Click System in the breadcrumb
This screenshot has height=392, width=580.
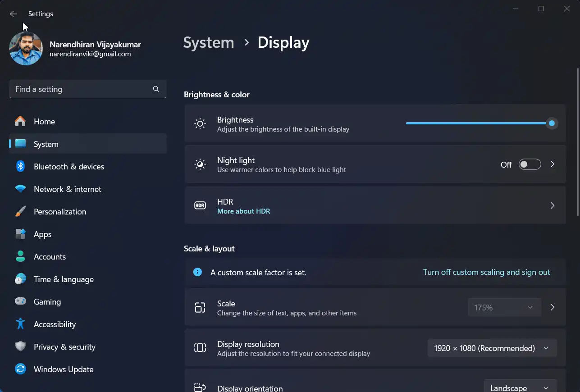tap(209, 42)
